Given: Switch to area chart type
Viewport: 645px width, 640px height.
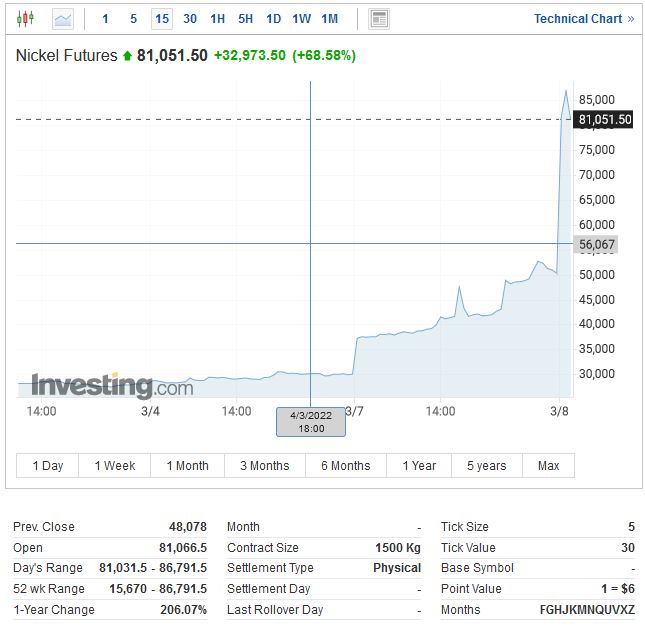Looking at the screenshot, I should click(x=63, y=19).
